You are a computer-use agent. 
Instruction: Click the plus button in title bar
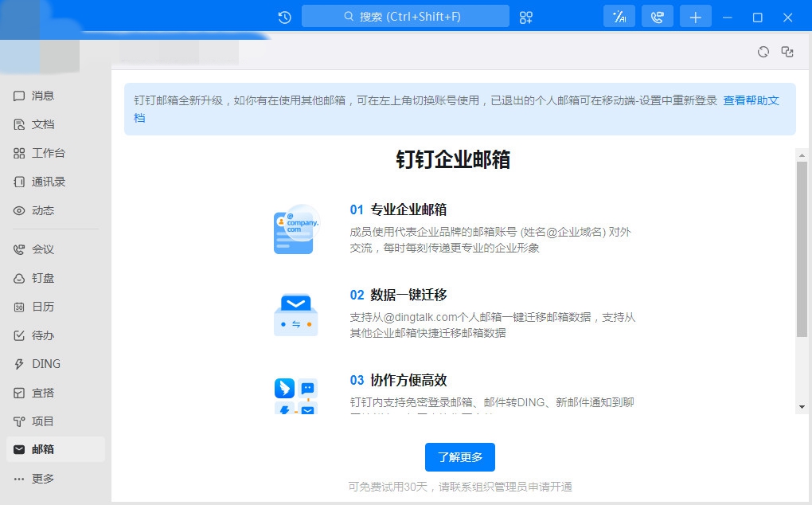tap(696, 17)
